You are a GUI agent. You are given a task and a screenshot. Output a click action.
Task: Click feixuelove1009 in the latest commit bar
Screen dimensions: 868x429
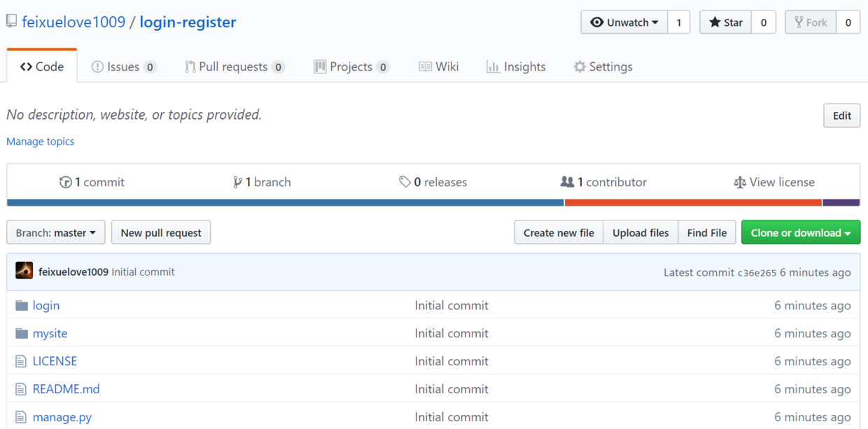click(73, 272)
